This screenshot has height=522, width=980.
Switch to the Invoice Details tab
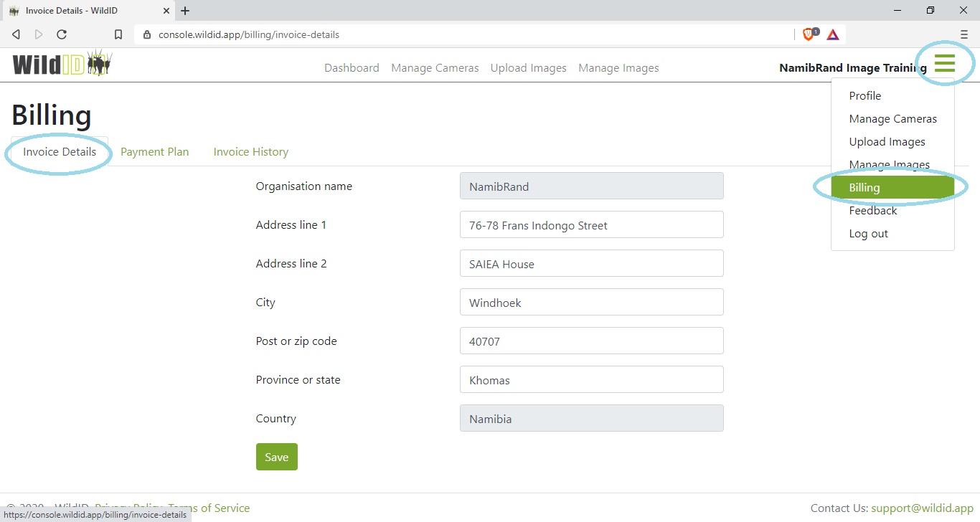click(60, 152)
